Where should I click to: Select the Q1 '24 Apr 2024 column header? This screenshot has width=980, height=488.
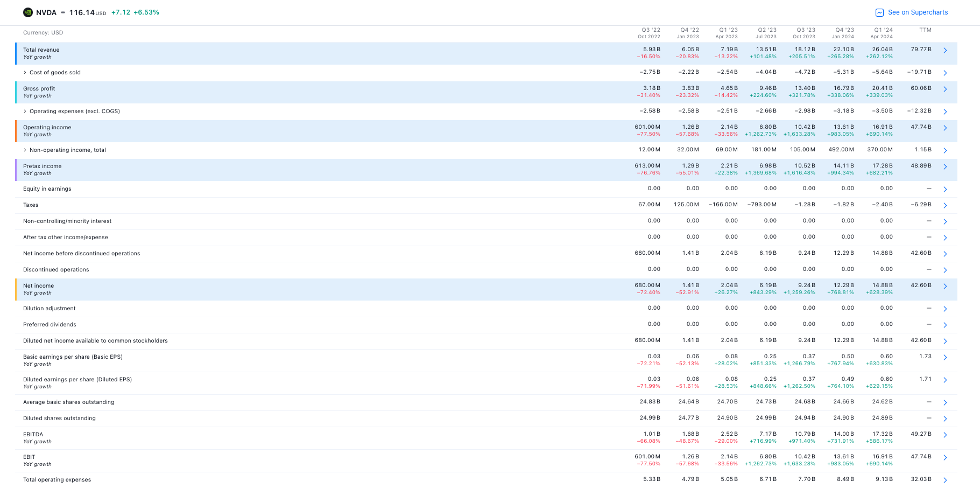click(x=882, y=33)
